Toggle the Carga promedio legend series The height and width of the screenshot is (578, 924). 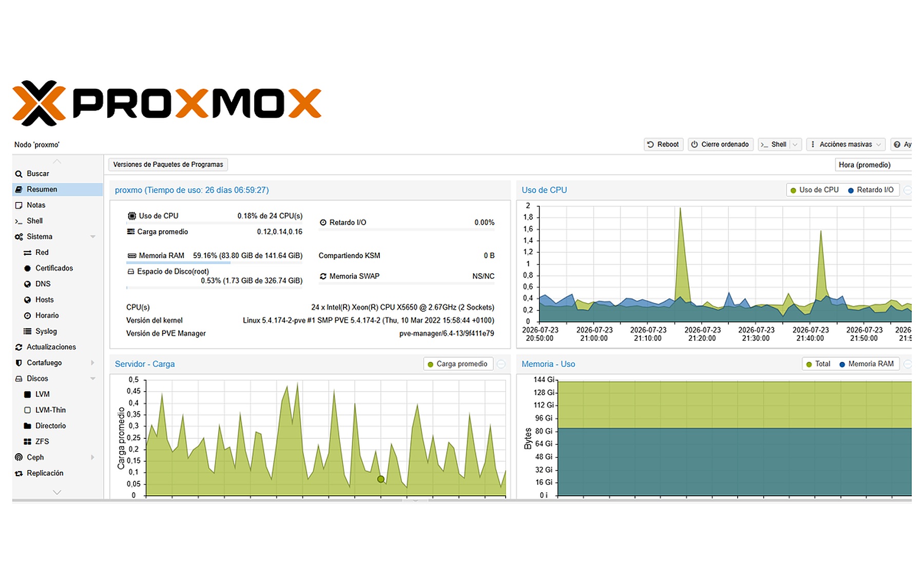(x=457, y=364)
